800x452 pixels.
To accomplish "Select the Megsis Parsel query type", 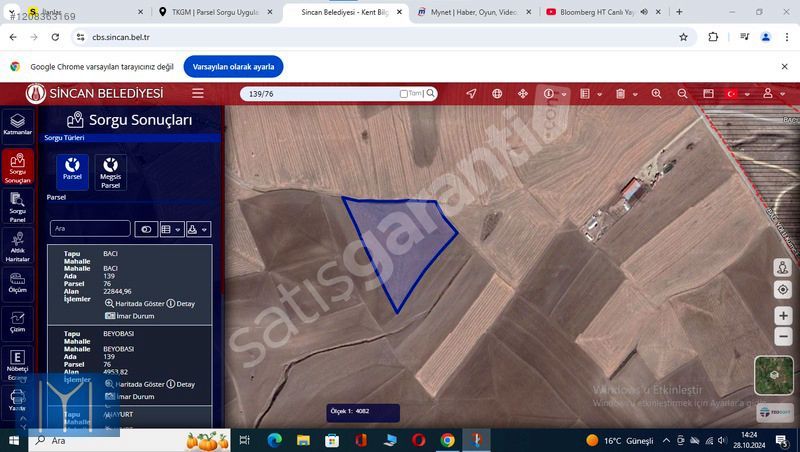I will tap(110, 172).
